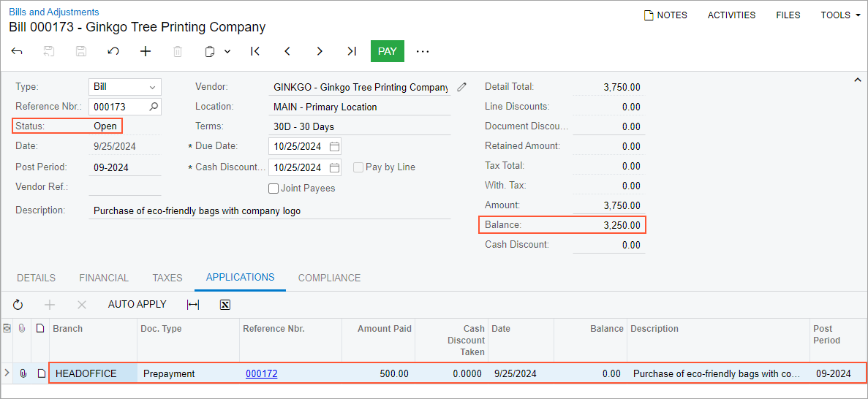Expand the clipboard copy-paste dropdown
The image size is (868, 399).
(x=227, y=51)
